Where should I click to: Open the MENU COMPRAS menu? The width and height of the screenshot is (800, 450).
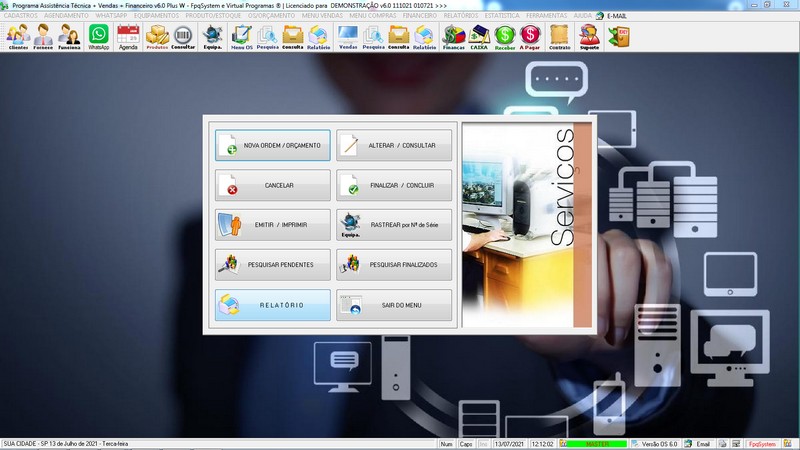click(373, 16)
